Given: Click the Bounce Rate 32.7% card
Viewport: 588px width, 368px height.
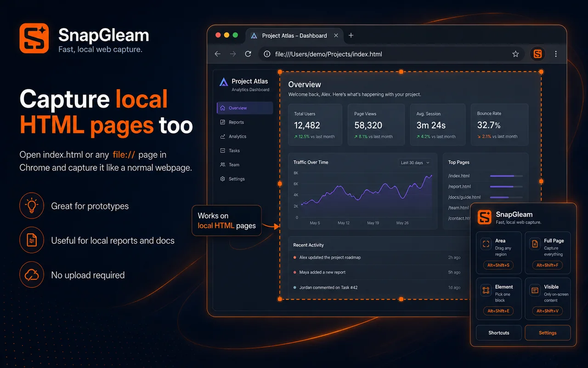Looking at the screenshot, I should tap(499, 125).
